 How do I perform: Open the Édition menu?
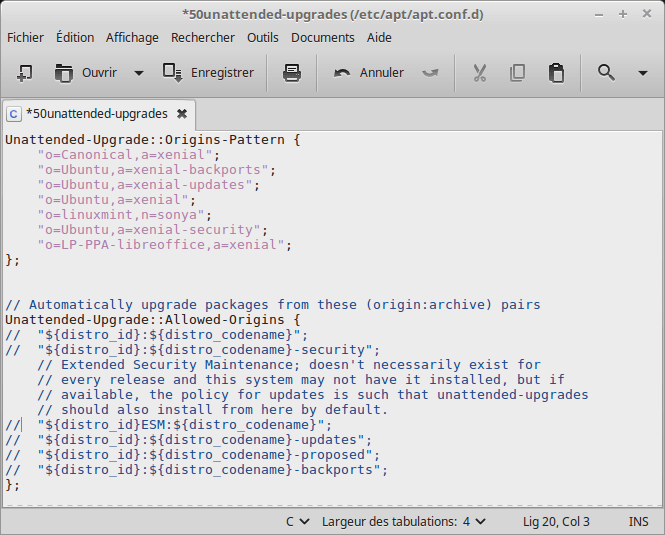tap(75, 37)
